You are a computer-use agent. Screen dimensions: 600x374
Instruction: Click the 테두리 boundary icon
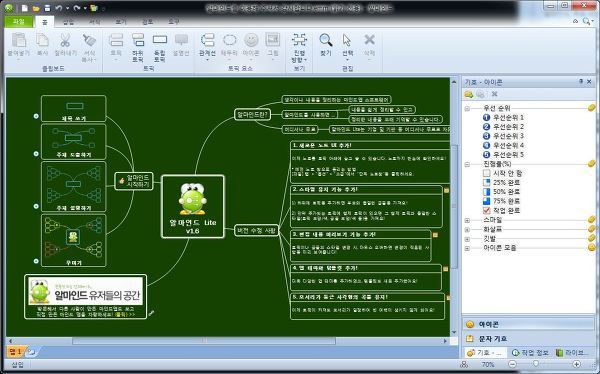(x=229, y=40)
